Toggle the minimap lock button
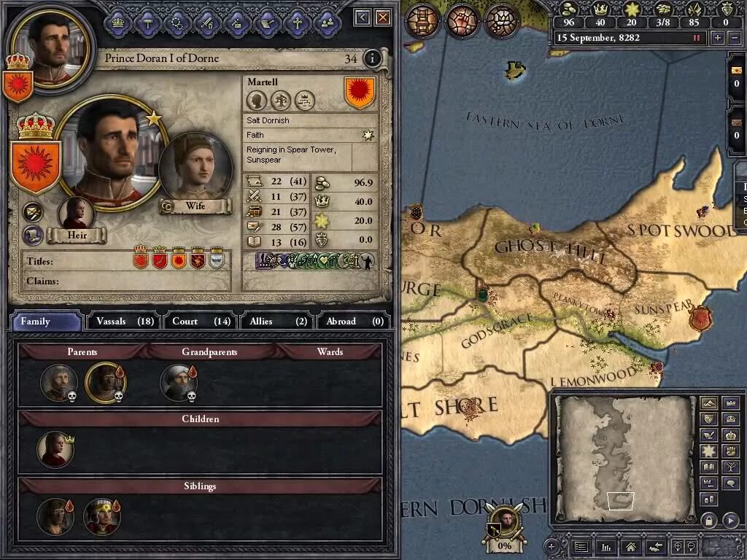Screen dimensions: 747x560 709,519
